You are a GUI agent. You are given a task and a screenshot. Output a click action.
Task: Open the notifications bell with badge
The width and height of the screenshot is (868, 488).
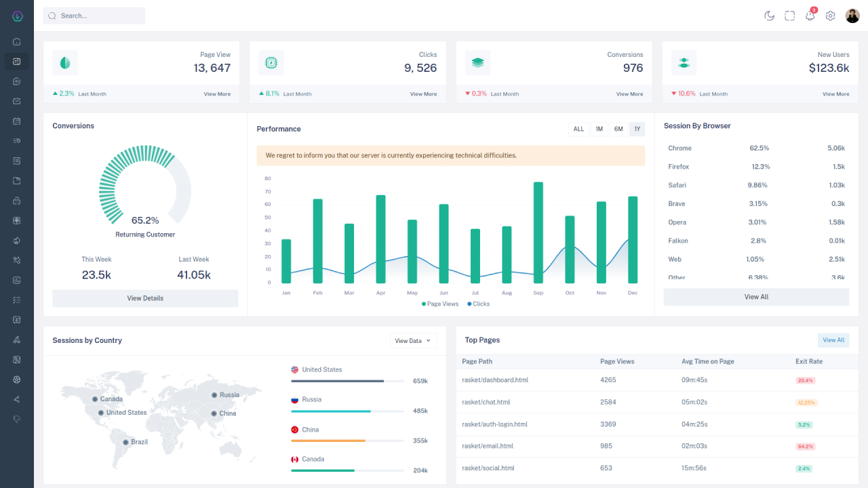point(810,15)
